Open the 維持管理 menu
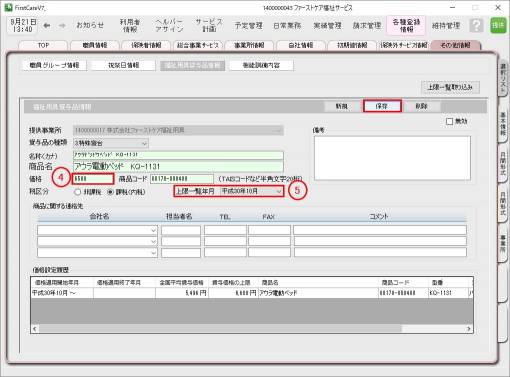This screenshot has height=377, width=510. click(446, 25)
